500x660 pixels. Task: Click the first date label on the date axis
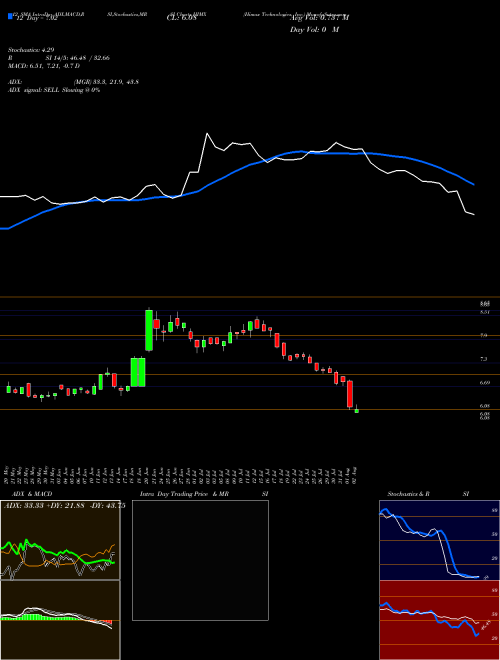(6, 474)
